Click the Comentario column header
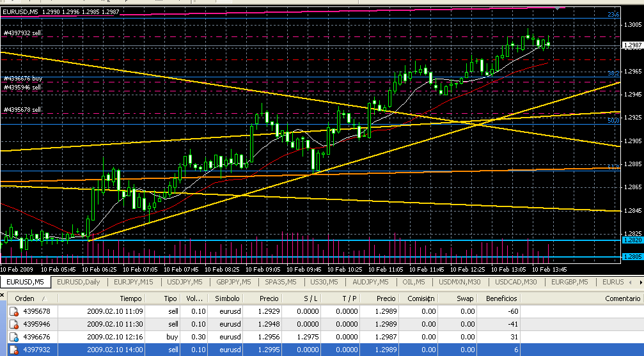644x356 pixels. point(622,298)
